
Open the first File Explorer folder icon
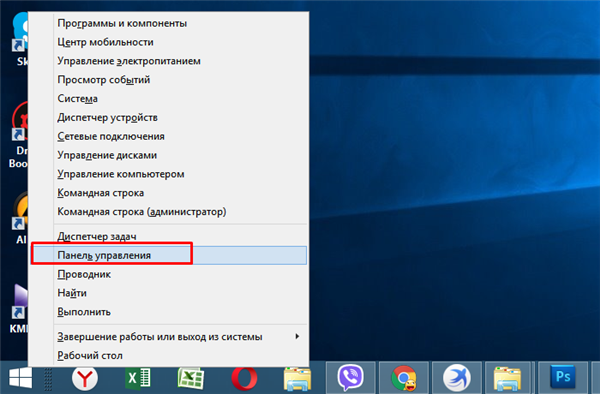pos(297,378)
